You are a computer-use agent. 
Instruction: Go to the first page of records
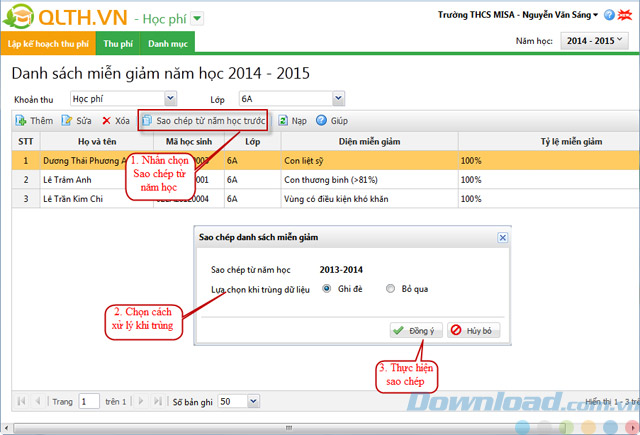(20, 401)
